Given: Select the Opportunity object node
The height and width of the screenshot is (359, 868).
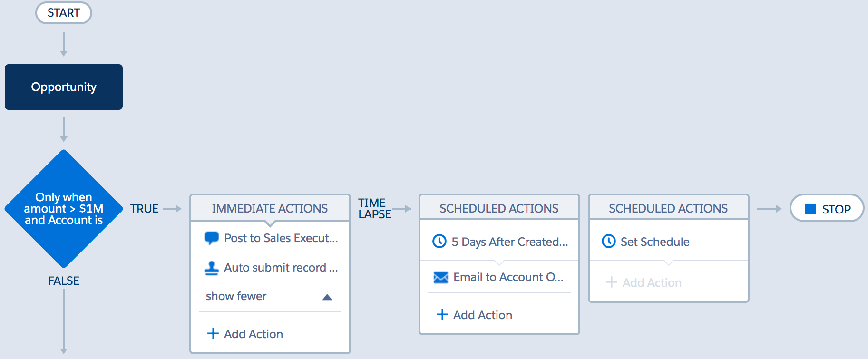Looking at the screenshot, I should coord(64,87).
